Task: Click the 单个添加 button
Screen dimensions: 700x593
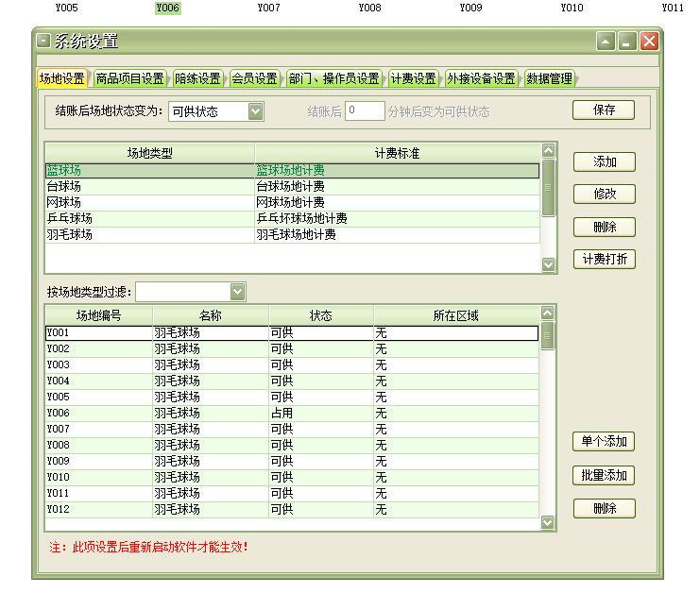Action: coord(604,442)
